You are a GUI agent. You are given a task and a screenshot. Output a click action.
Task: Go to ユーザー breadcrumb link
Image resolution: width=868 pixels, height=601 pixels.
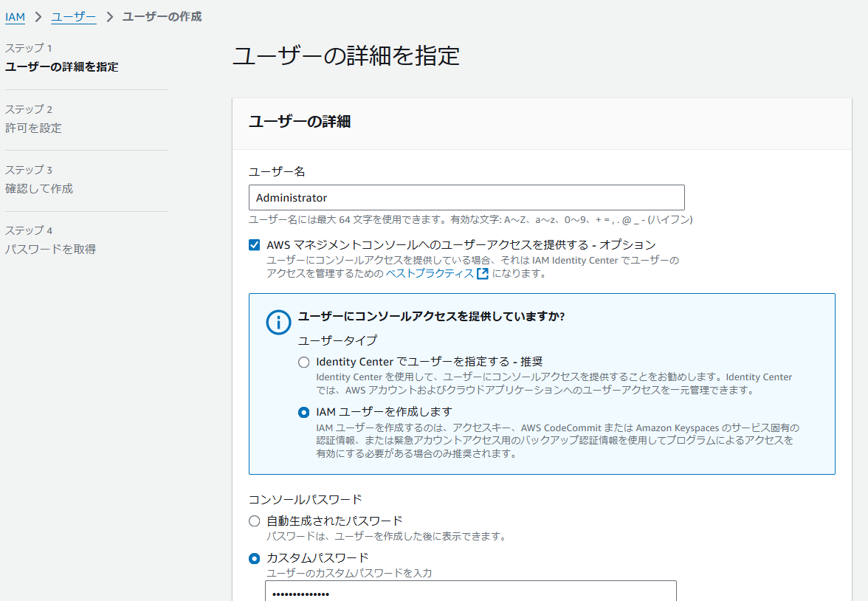point(74,17)
